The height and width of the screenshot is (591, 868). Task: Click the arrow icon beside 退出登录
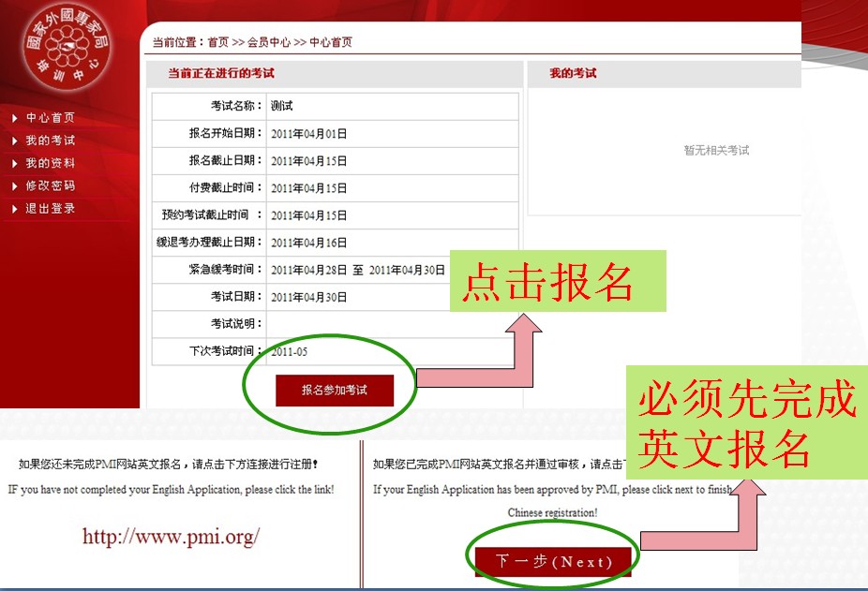pyautogui.click(x=17, y=209)
